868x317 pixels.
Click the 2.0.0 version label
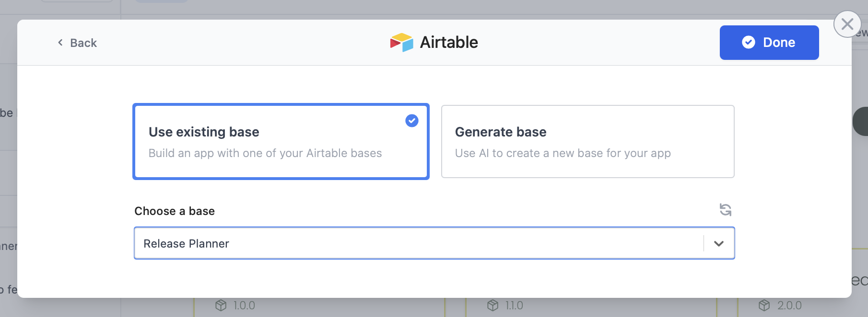coord(789,306)
